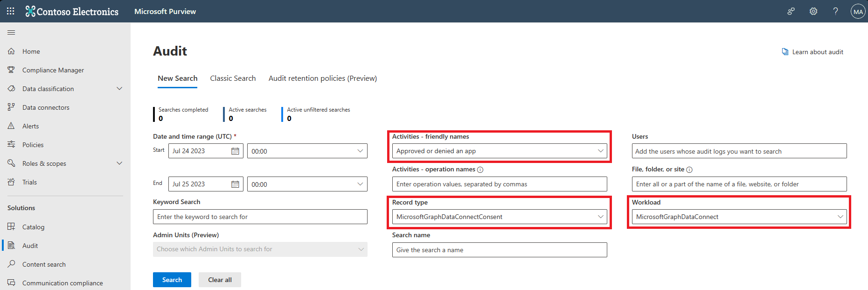This screenshot has height=290, width=868.
Task: Open the Record type dropdown
Action: pos(500,217)
